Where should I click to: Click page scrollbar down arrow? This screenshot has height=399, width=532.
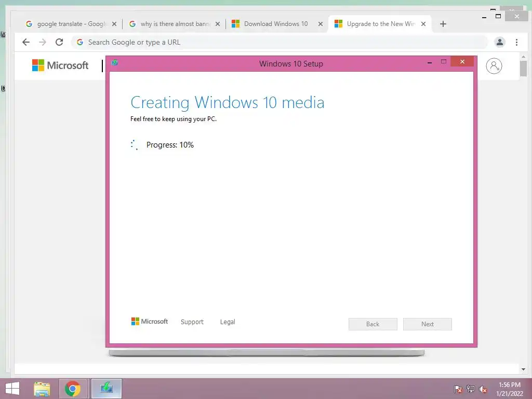[523, 369]
